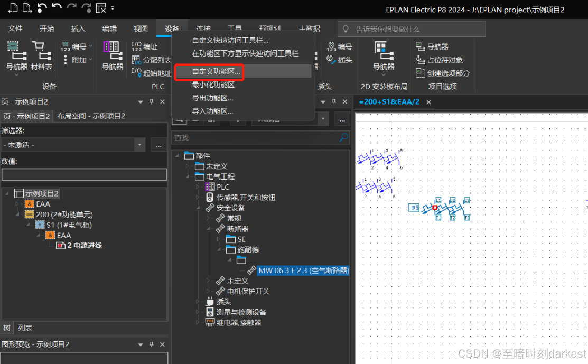Click the undo-list icon with dot
Image resolution: width=588 pixels, height=364 pixels.
42,8
